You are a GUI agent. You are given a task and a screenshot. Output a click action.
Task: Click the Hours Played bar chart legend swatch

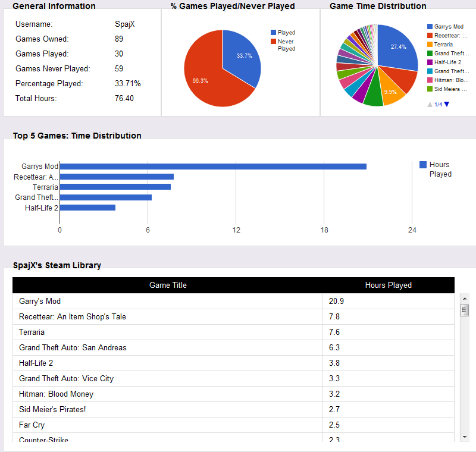(423, 165)
